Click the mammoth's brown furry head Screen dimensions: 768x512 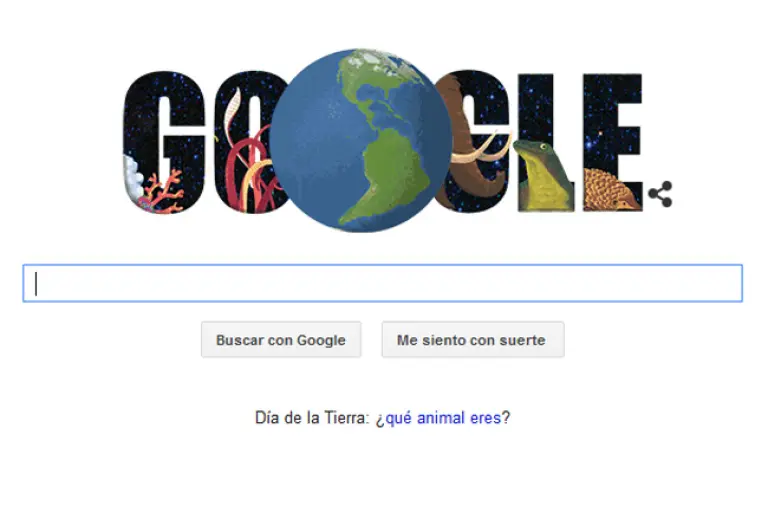pyautogui.click(x=458, y=142)
